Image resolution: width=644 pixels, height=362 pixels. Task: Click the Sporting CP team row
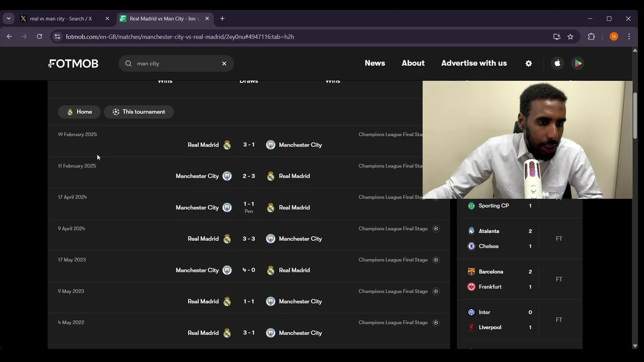click(x=500, y=206)
